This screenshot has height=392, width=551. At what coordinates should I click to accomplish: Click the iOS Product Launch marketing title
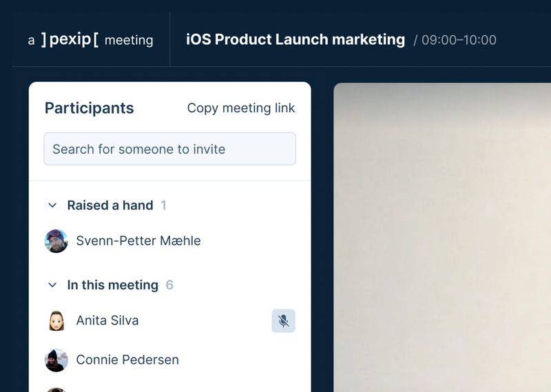click(295, 39)
